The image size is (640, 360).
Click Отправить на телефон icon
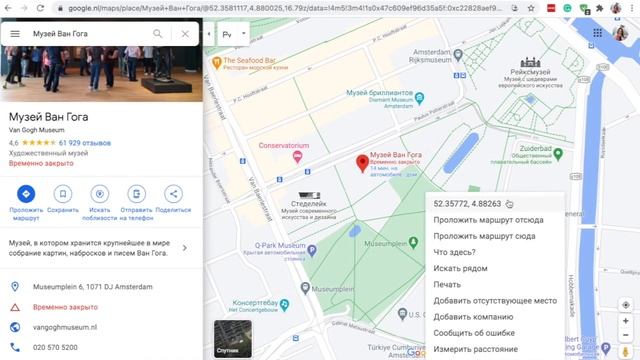point(136,194)
